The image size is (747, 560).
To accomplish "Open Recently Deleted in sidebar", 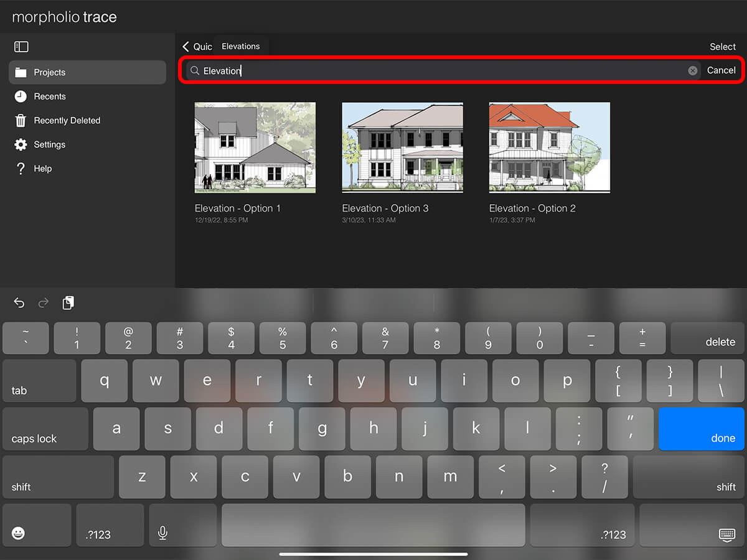I will coord(67,121).
